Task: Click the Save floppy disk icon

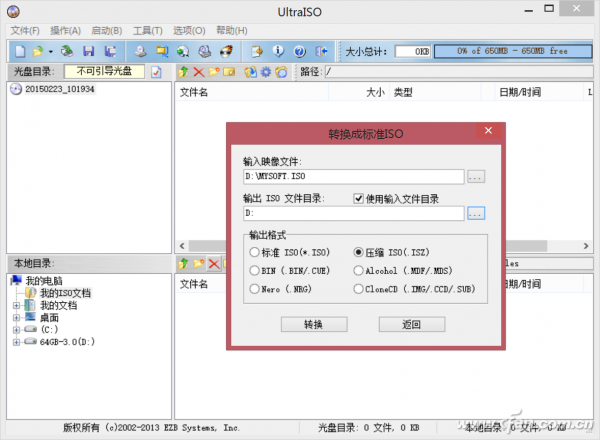Action: [88, 51]
